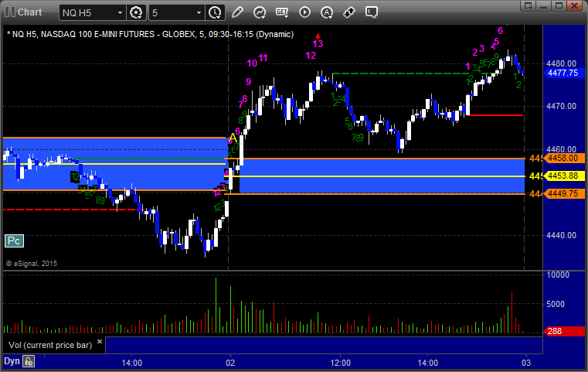
Task: Select the pencil drawing tool
Action: (237, 12)
